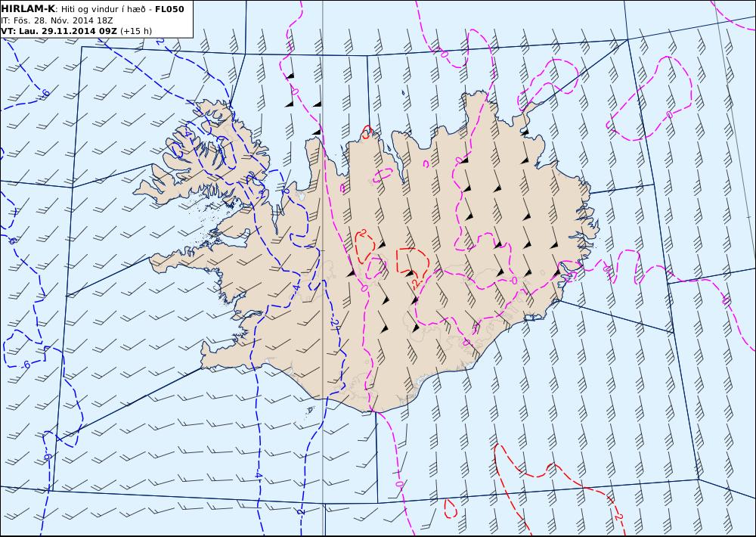
Task: Select the FL050 flight level label
Action: pos(169,9)
